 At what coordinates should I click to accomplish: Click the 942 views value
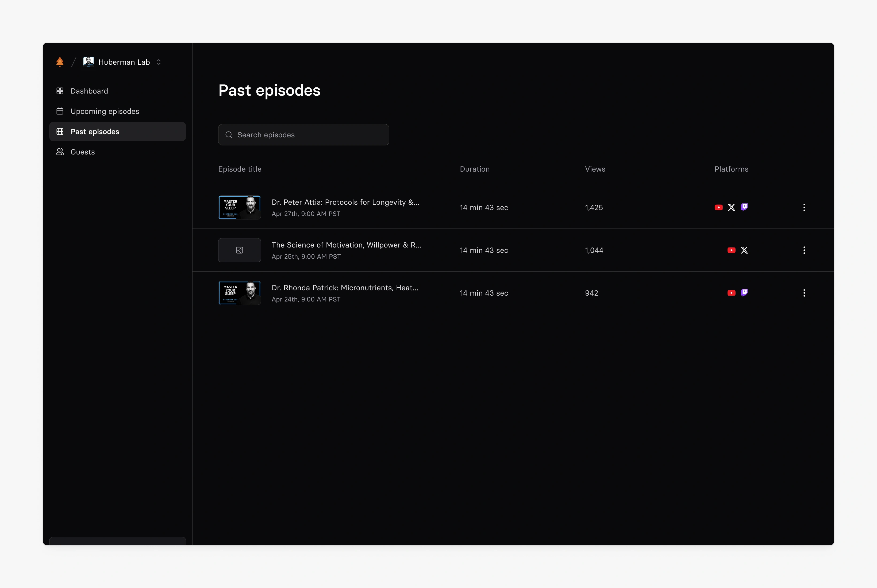(591, 293)
